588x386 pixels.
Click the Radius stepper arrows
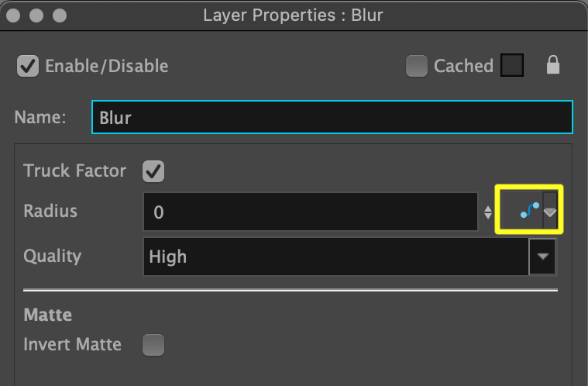(487, 212)
